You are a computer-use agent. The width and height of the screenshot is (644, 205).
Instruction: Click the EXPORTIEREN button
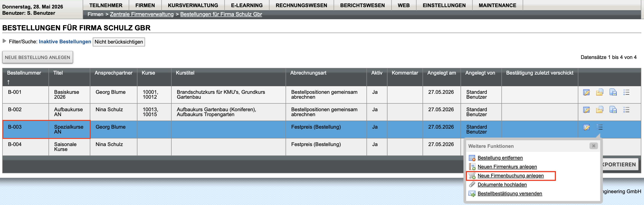coord(620,165)
